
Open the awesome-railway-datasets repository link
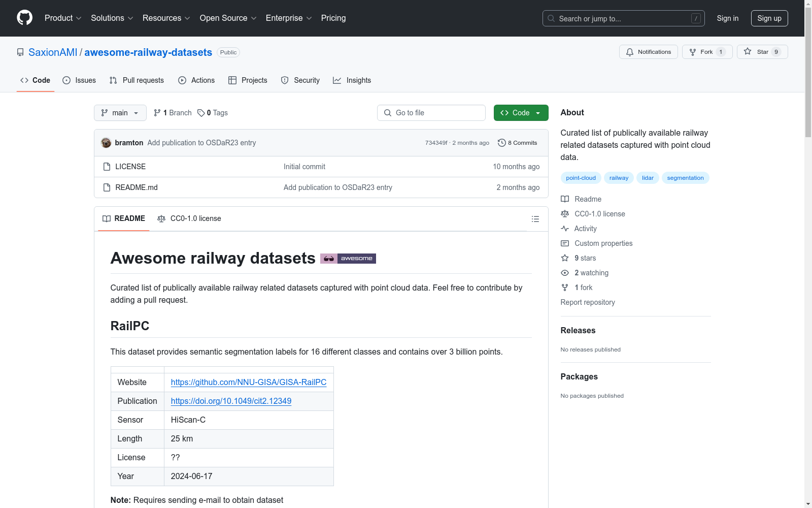pyautogui.click(x=148, y=52)
